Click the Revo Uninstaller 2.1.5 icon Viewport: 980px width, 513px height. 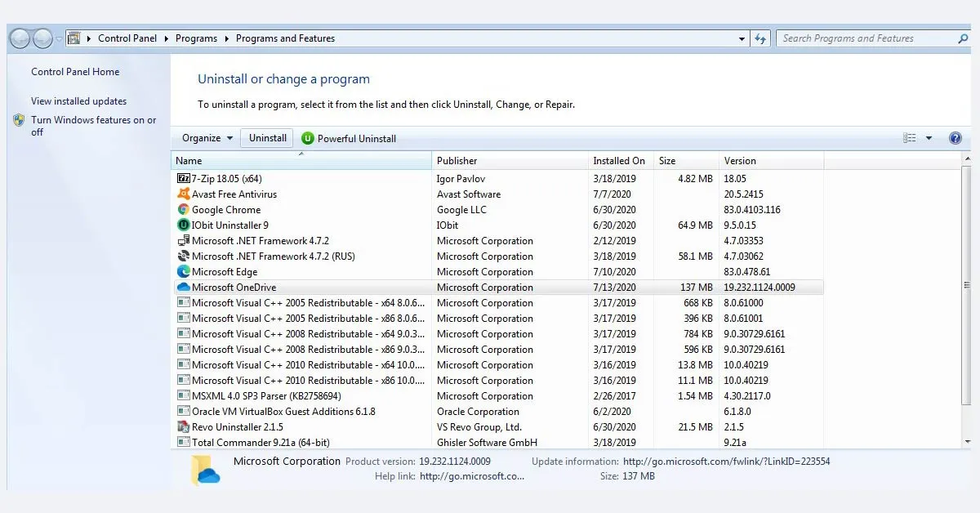coord(184,426)
